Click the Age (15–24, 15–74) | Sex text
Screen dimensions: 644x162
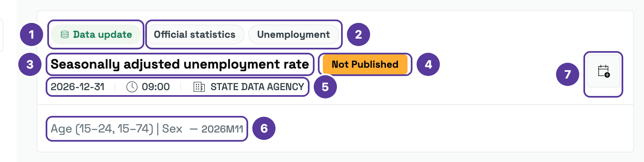coord(117,128)
